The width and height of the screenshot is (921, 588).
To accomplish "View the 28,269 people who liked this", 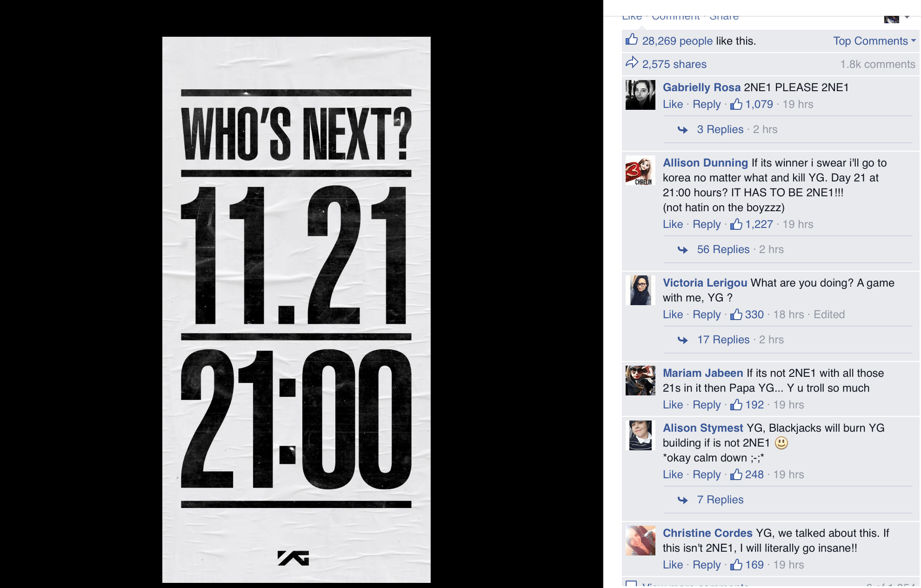I will pos(677,41).
